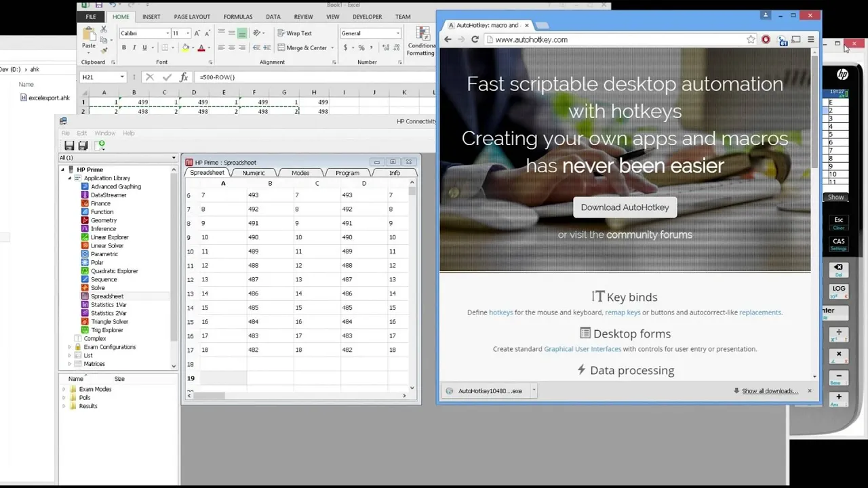Open Conditional Formatting in Excel

click(421, 41)
